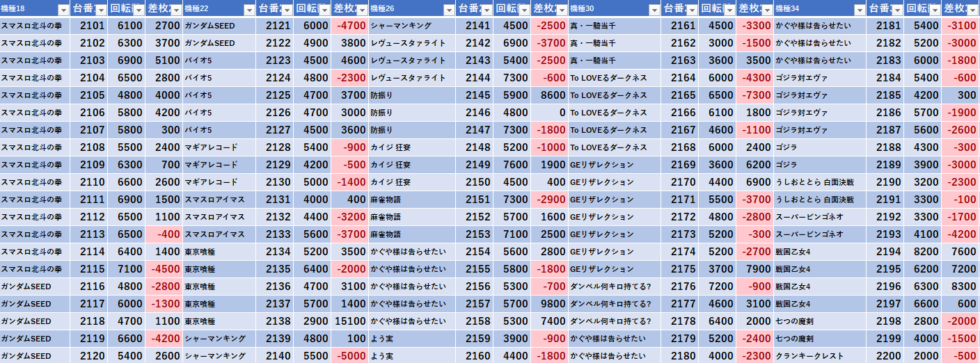Select To LOVEるダークネス cell in row 2166

614,113
